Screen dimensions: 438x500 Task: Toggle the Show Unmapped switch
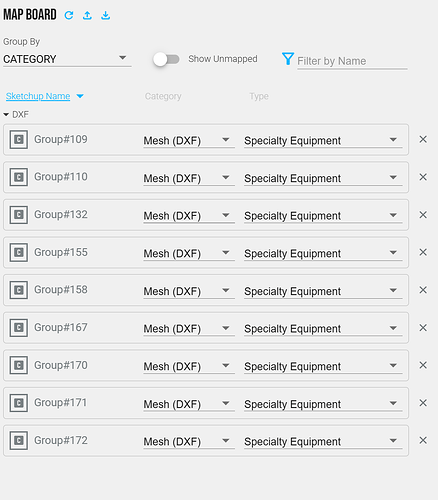(x=166, y=59)
